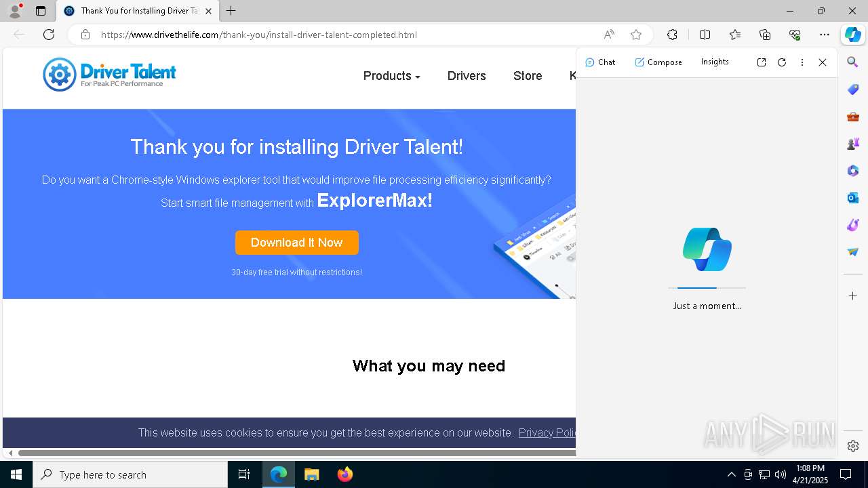The height and width of the screenshot is (488, 868).
Task: Switch to the Insights tab
Action: coord(715,62)
